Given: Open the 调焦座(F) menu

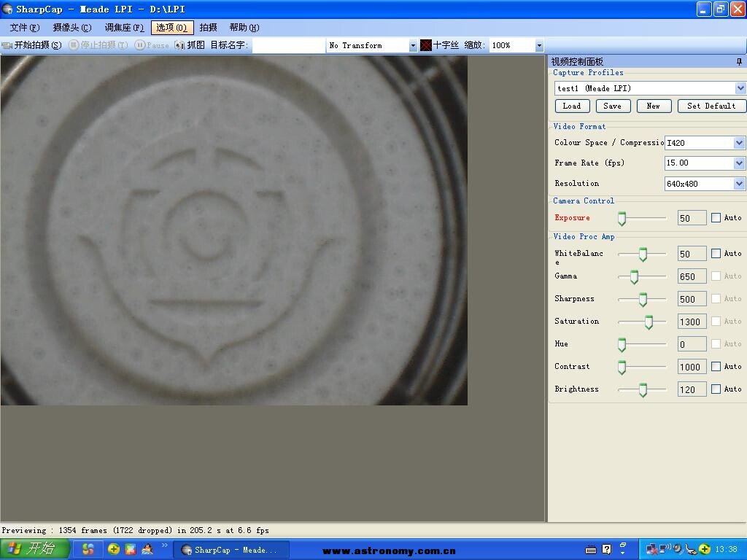Looking at the screenshot, I should click(124, 28).
